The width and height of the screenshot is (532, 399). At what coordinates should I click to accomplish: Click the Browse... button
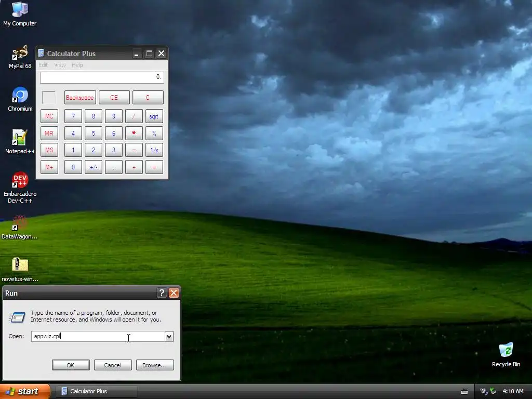point(155,365)
